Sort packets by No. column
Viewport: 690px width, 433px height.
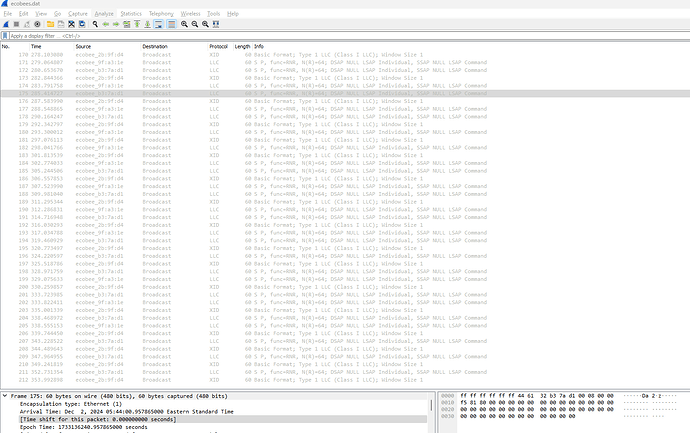15,46
